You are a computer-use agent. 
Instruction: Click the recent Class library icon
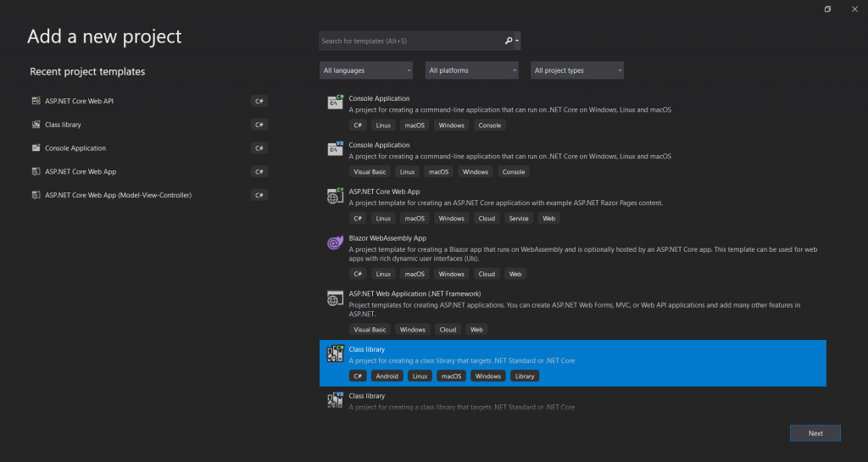click(36, 125)
